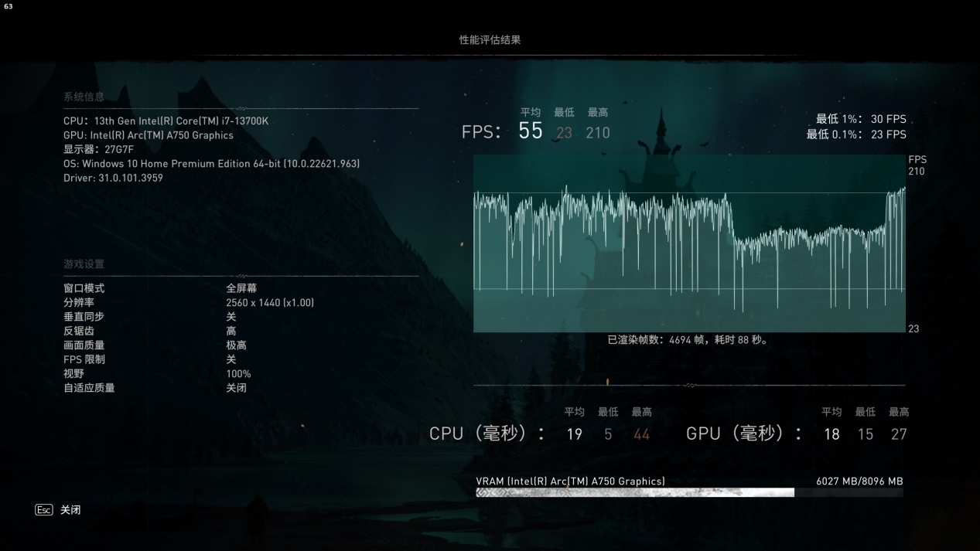
Task: Click the 自适应质量 setting label
Action: (89, 388)
